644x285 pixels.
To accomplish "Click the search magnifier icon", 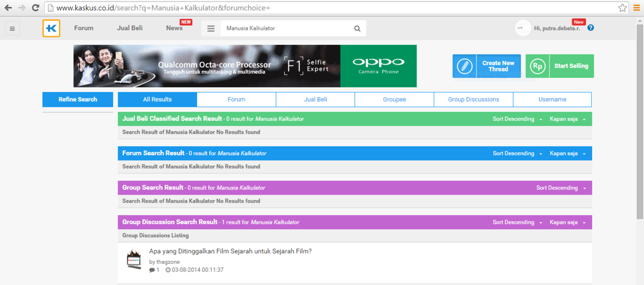I will [357, 29].
